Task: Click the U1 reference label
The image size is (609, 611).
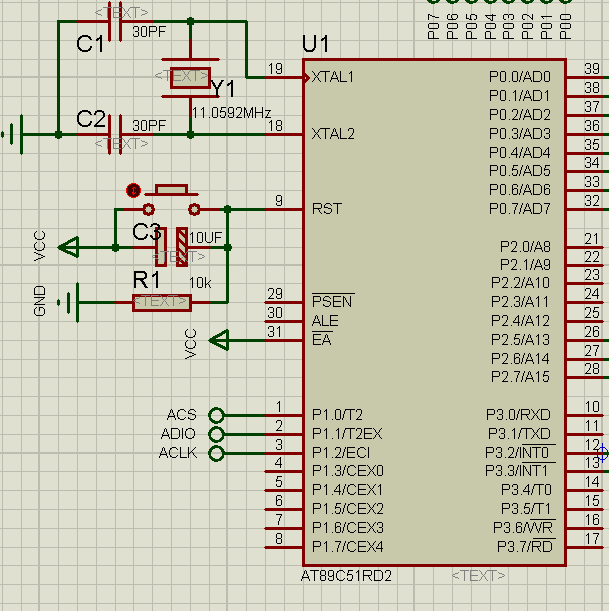Action: coord(316,44)
